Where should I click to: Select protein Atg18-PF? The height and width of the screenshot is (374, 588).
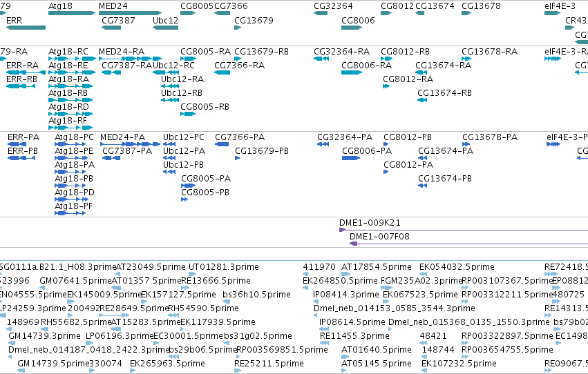click(x=73, y=206)
